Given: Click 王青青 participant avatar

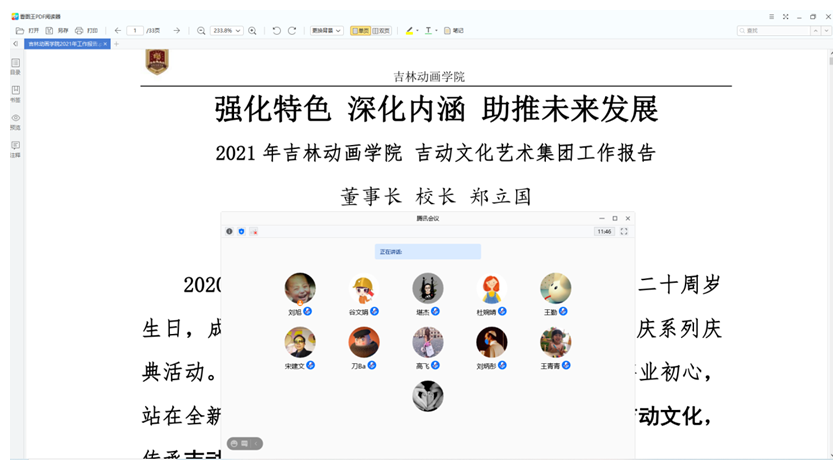Looking at the screenshot, I should tap(556, 342).
